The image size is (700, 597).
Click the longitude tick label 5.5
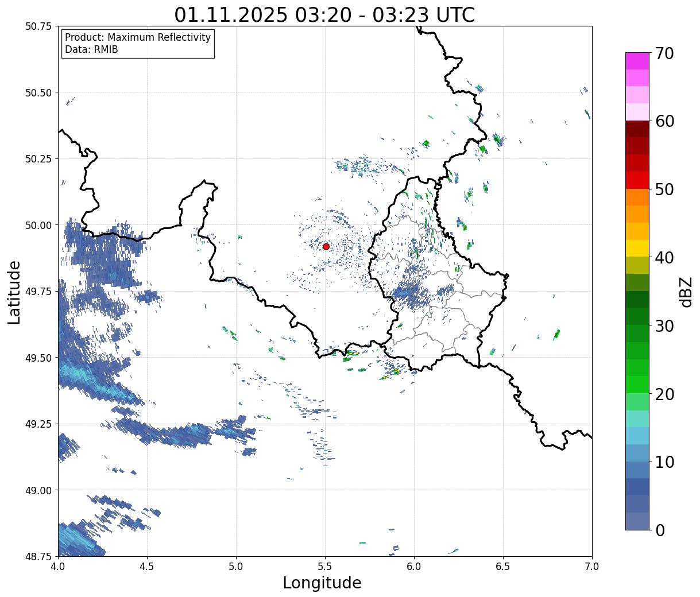pyautogui.click(x=325, y=566)
